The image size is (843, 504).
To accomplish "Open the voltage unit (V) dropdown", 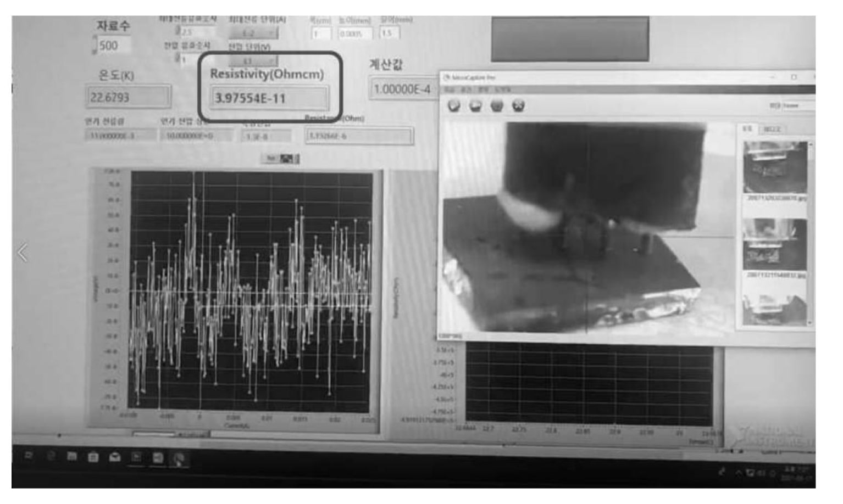I will click(253, 60).
